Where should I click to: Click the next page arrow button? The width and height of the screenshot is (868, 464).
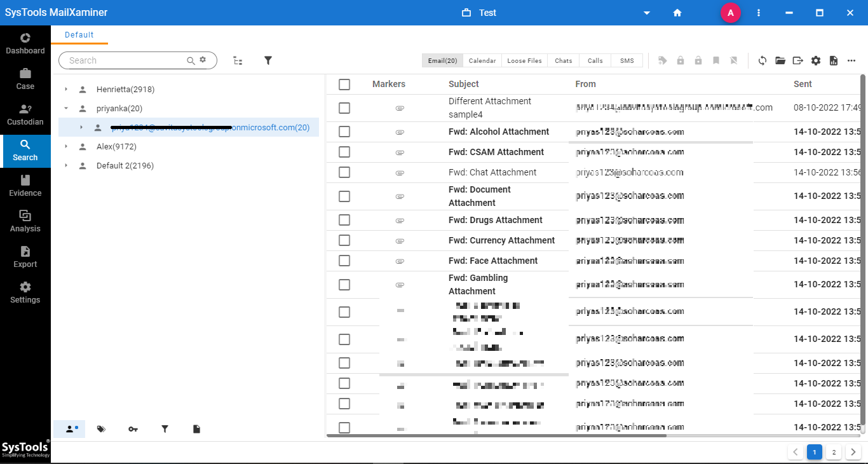(853, 452)
